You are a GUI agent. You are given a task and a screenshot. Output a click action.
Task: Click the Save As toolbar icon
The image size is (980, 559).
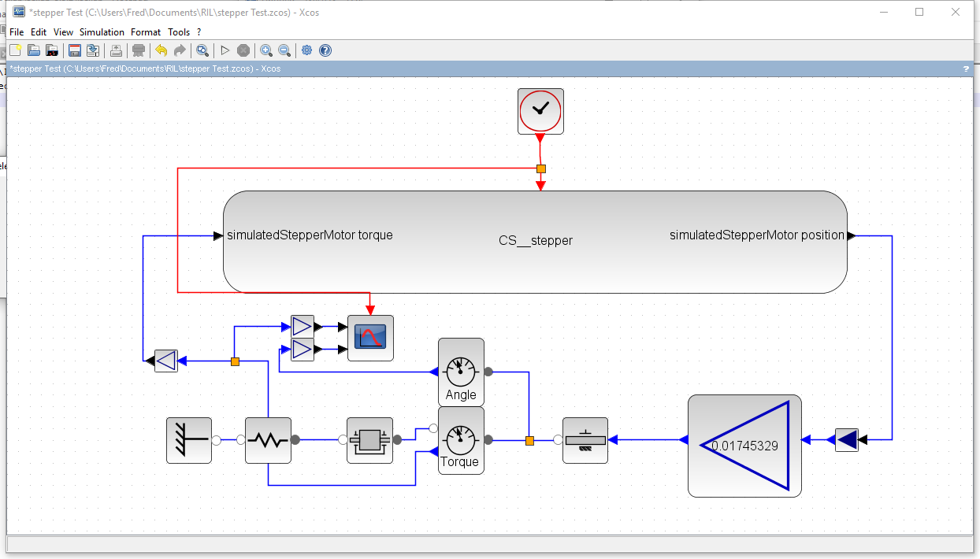coord(93,50)
